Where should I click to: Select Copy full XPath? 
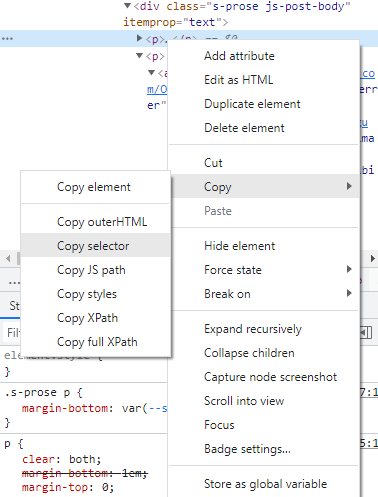point(97,342)
